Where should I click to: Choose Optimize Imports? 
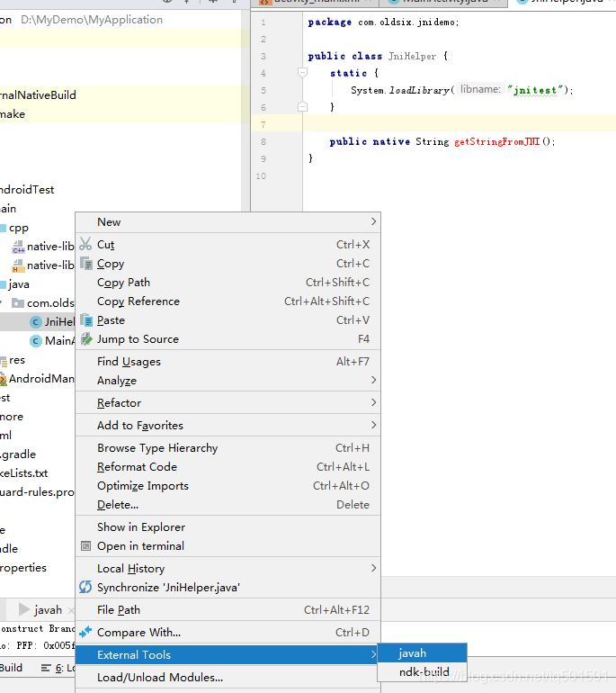pyautogui.click(x=228, y=486)
